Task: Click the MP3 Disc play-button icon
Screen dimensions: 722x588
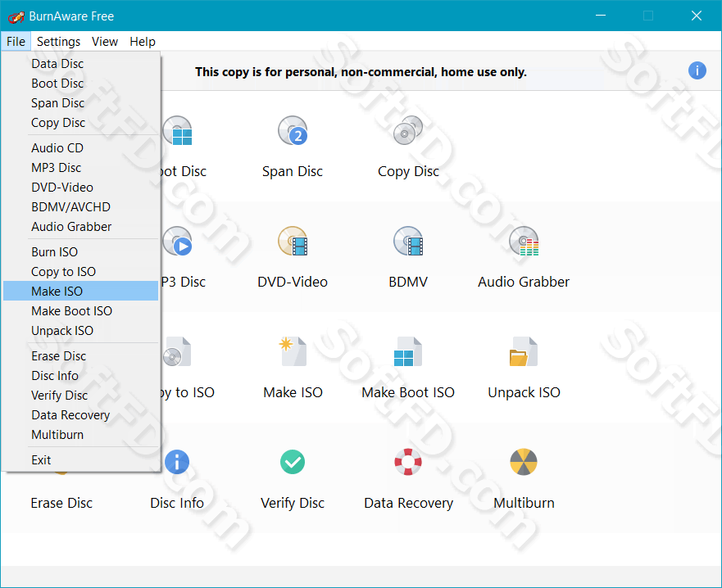Action: (177, 241)
